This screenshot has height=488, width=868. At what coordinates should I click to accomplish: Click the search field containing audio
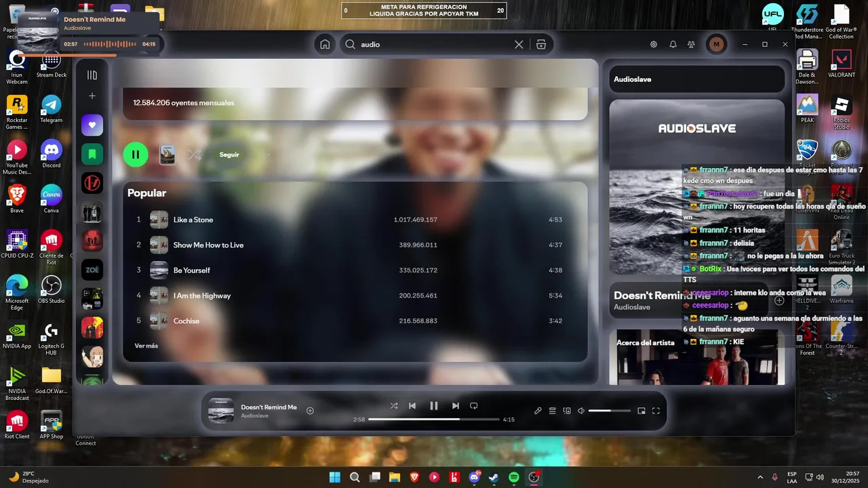pos(434,44)
